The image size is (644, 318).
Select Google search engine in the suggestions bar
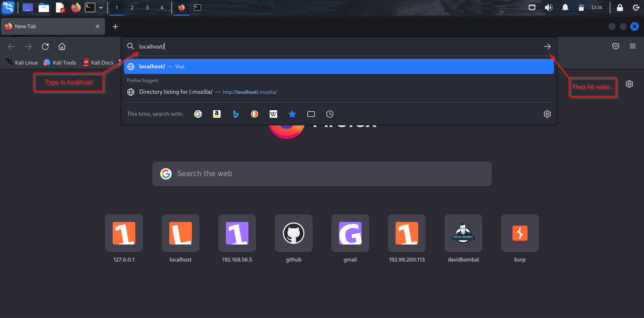click(198, 114)
